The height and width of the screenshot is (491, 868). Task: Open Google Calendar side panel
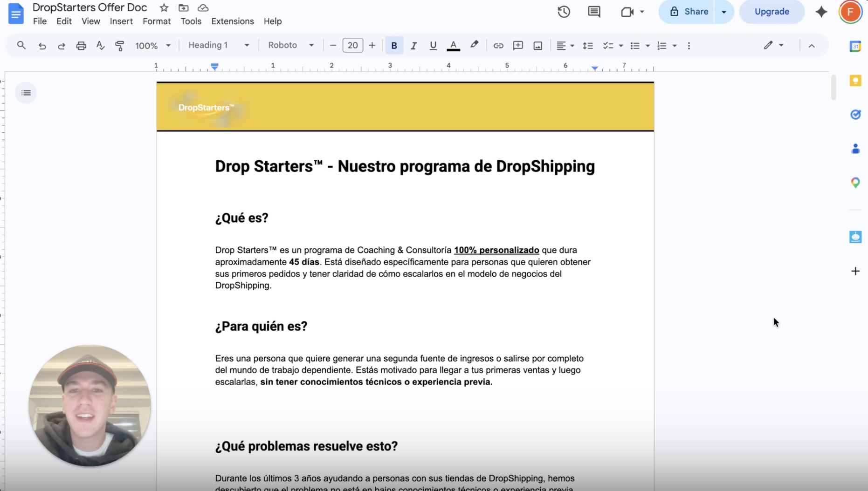coord(855,46)
